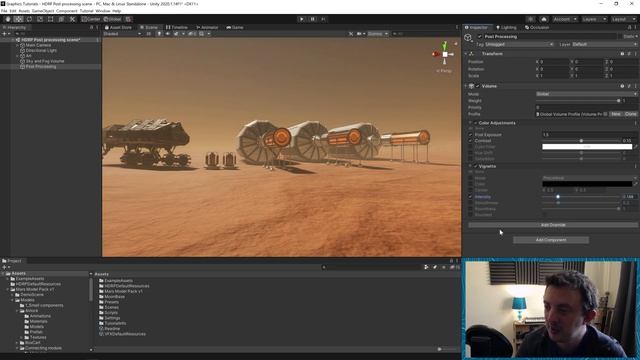Open the Component menu
This screenshot has height=360, width=640.
coord(66,11)
